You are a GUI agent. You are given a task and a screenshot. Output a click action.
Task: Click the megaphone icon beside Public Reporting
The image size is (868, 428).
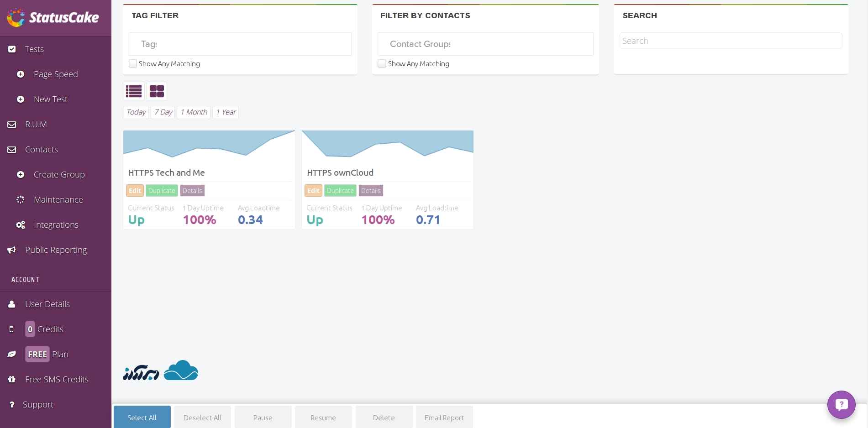pos(12,250)
